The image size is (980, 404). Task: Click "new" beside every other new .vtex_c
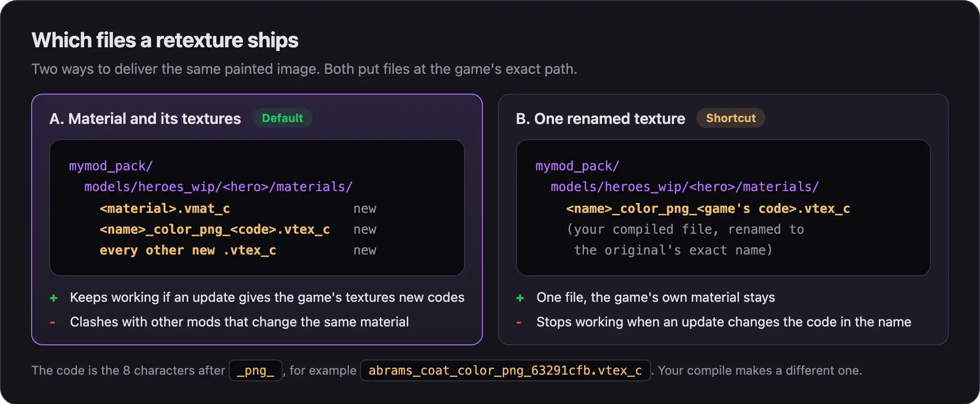(x=365, y=250)
